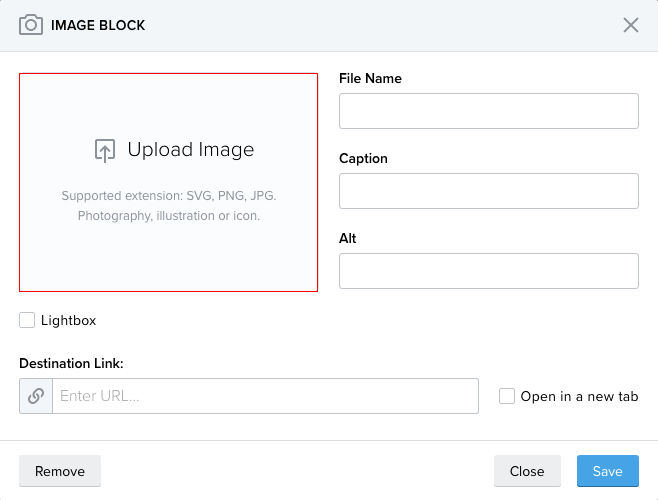
Task: Check the Open in a new tab box
Action: click(507, 396)
